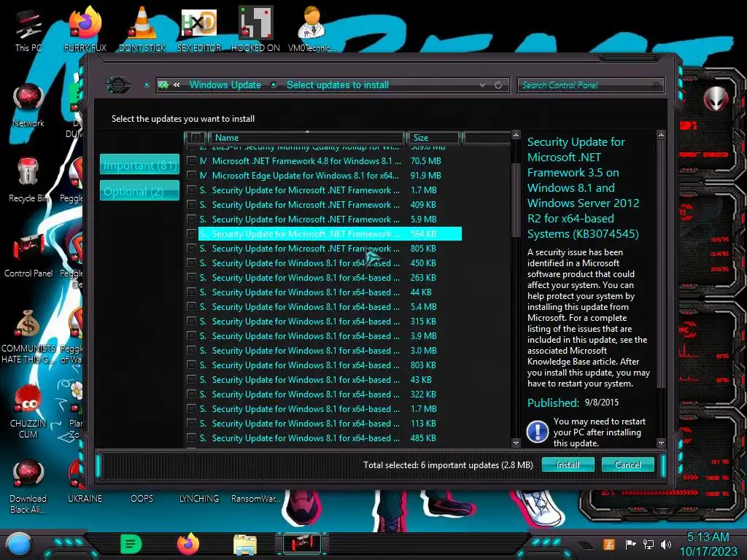The height and width of the screenshot is (560, 747).
Task: Click Select updates to install breadcrumb
Action: pos(337,85)
